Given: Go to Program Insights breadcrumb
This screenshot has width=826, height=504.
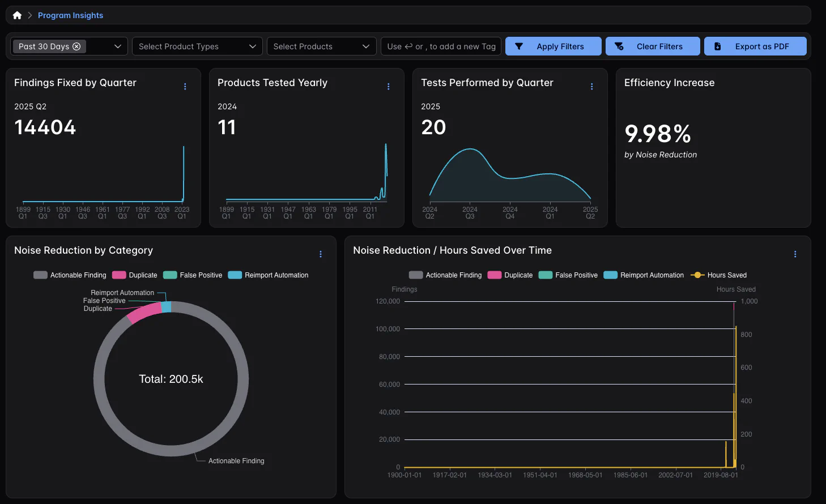Looking at the screenshot, I should pos(70,15).
